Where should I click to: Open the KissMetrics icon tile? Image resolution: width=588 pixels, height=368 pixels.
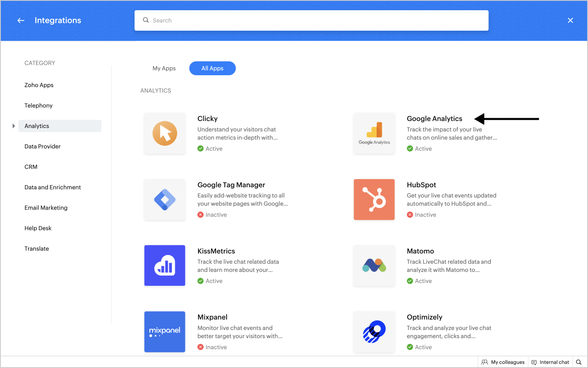(x=165, y=266)
